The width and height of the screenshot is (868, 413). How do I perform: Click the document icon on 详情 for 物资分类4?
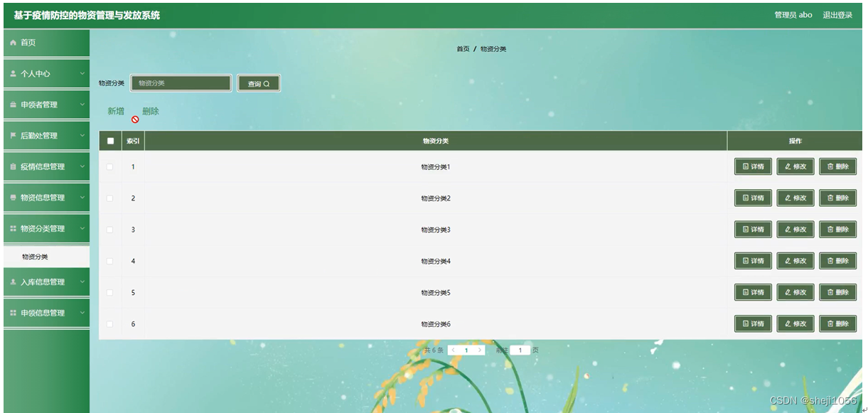(x=745, y=261)
